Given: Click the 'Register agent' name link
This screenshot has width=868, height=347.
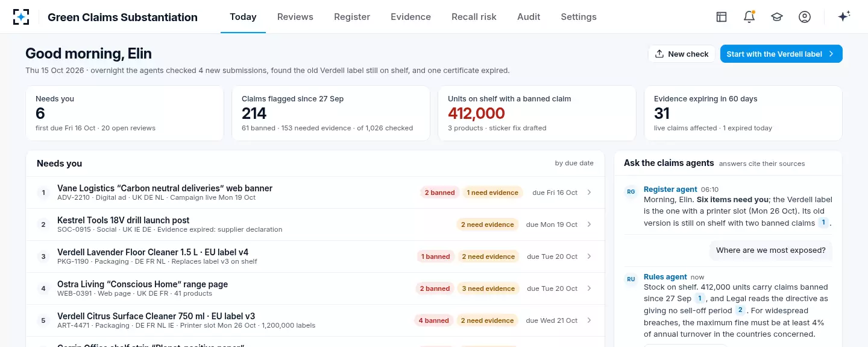Looking at the screenshot, I should [670, 189].
